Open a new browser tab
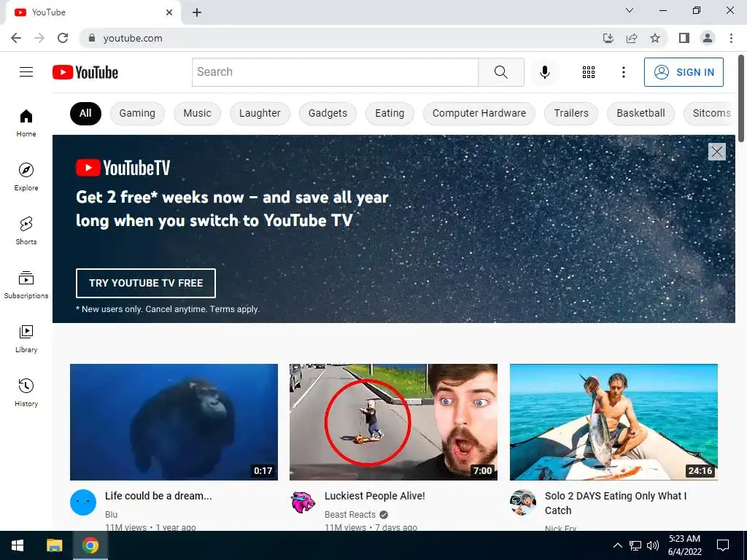The width and height of the screenshot is (747, 560). coord(197,12)
